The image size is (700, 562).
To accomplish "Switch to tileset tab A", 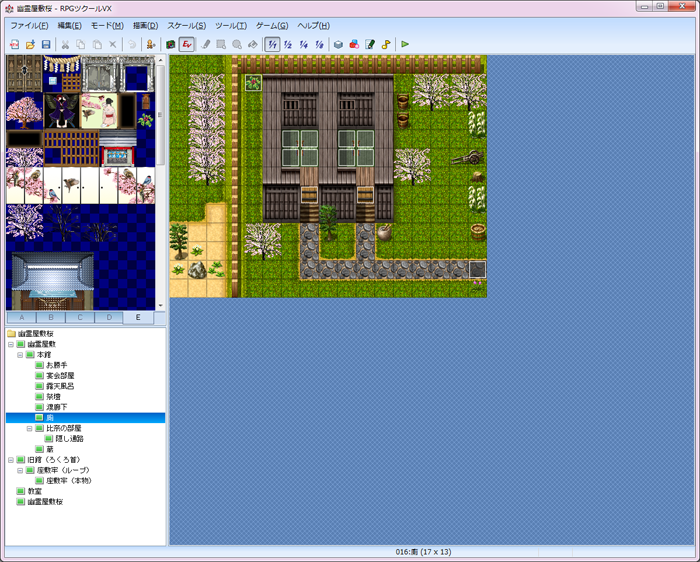I will coord(22,318).
